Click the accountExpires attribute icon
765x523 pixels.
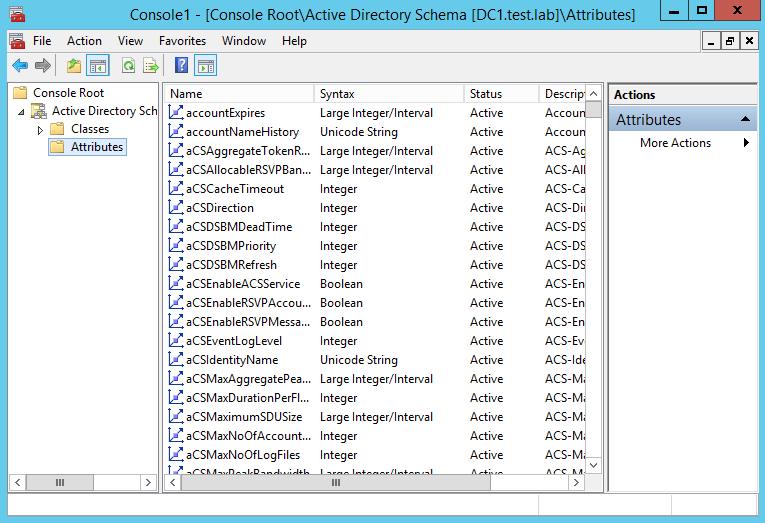point(176,113)
